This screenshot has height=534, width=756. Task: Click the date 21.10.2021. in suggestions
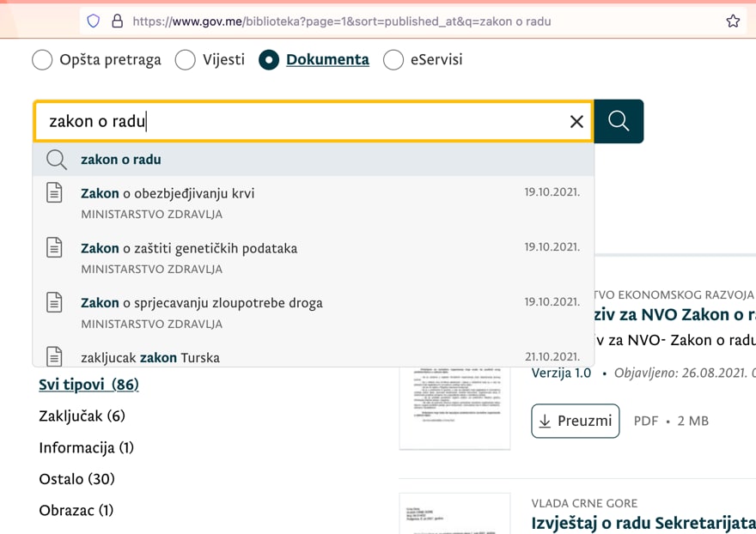click(x=552, y=356)
